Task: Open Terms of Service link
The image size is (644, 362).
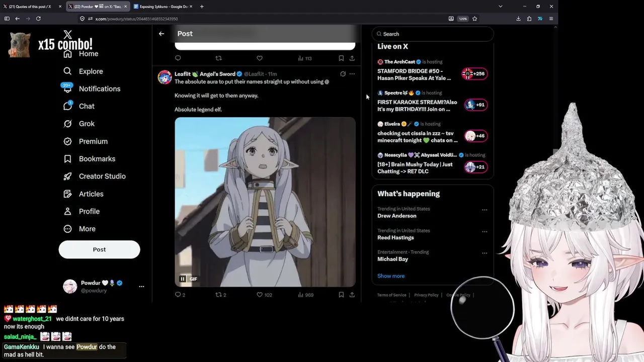Action: click(392, 295)
